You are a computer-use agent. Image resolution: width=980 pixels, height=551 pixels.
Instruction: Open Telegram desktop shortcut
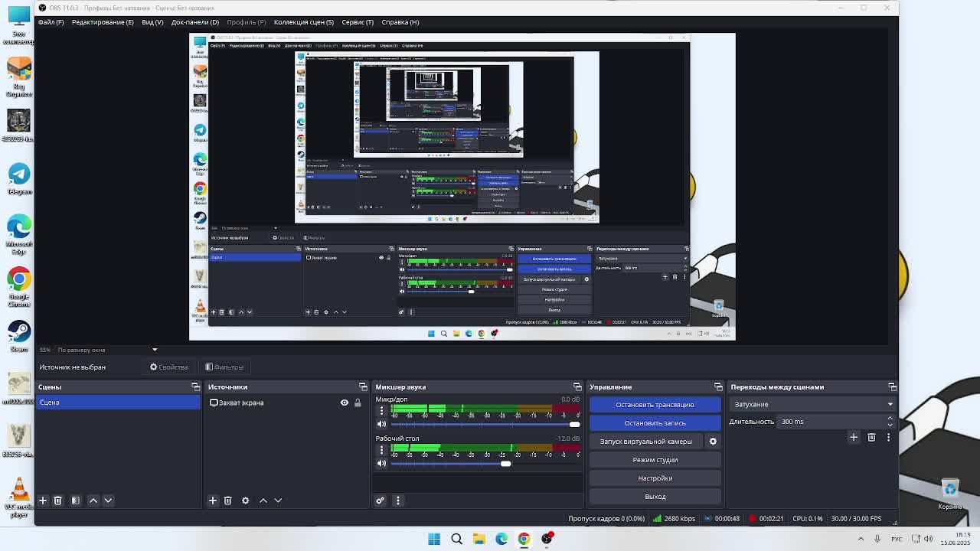click(x=19, y=178)
